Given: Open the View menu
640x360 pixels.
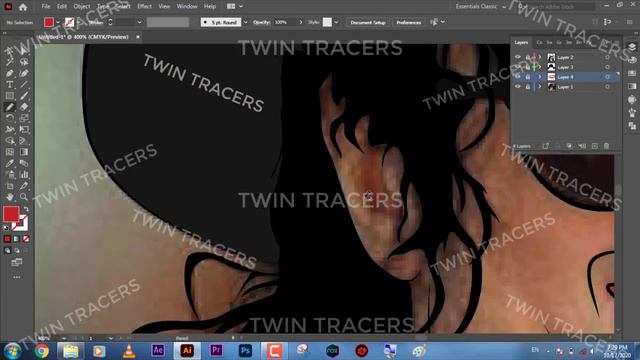Looking at the screenshot, I should point(164,7).
